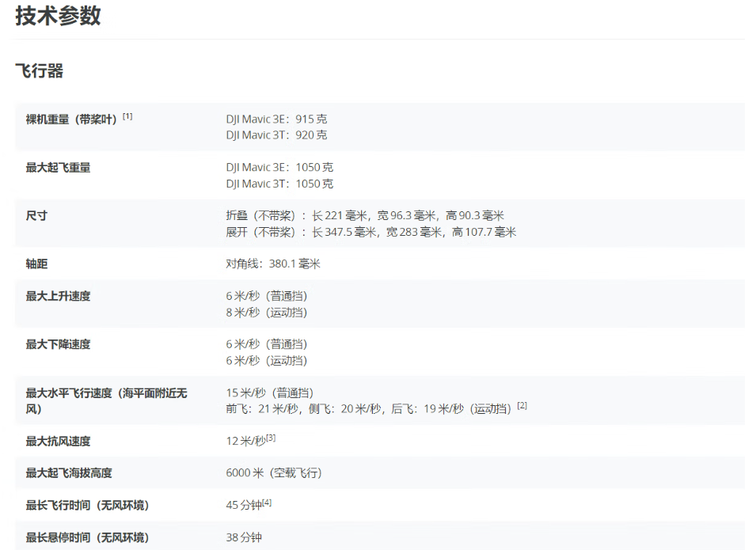
Task: Click the DJI Mavic 3E：915 克 value
Action: click(x=276, y=119)
